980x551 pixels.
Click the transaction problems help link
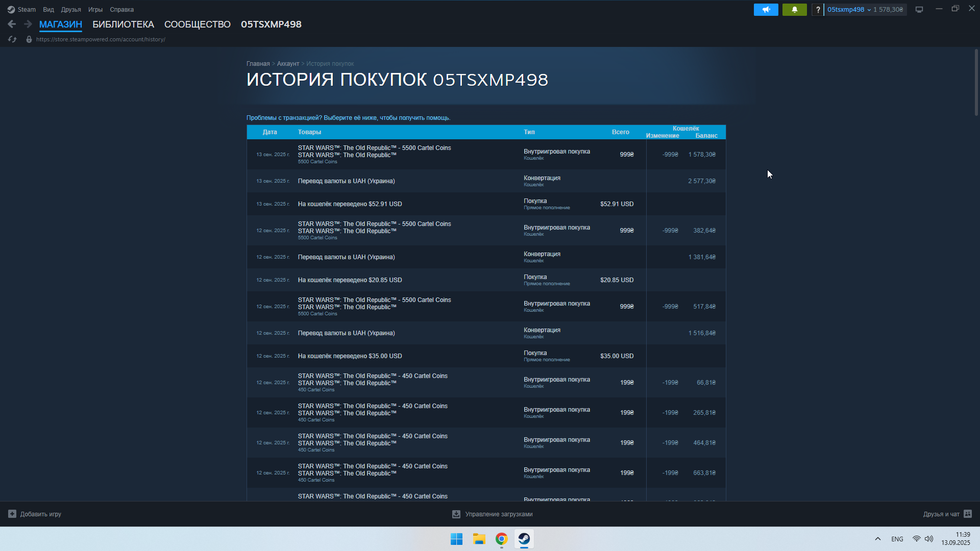pos(348,118)
